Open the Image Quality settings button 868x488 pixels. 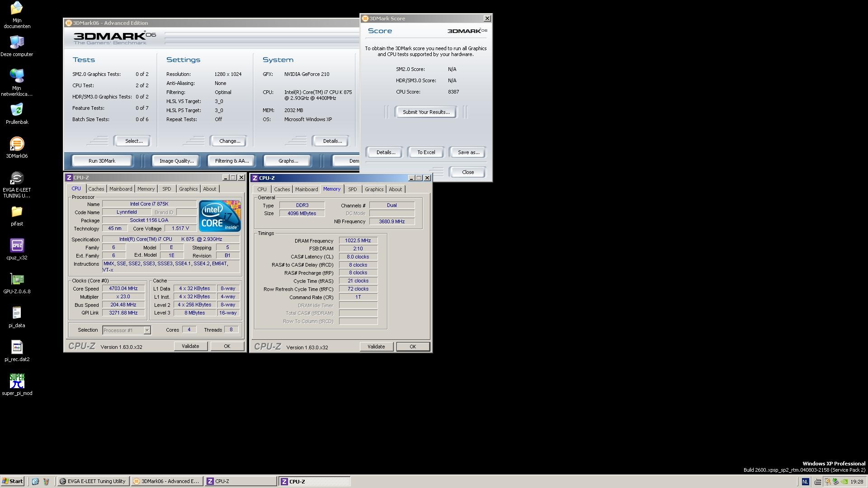click(176, 161)
